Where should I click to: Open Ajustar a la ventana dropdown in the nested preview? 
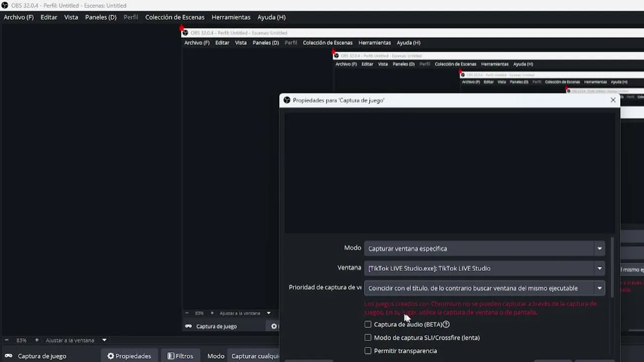click(245, 313)
